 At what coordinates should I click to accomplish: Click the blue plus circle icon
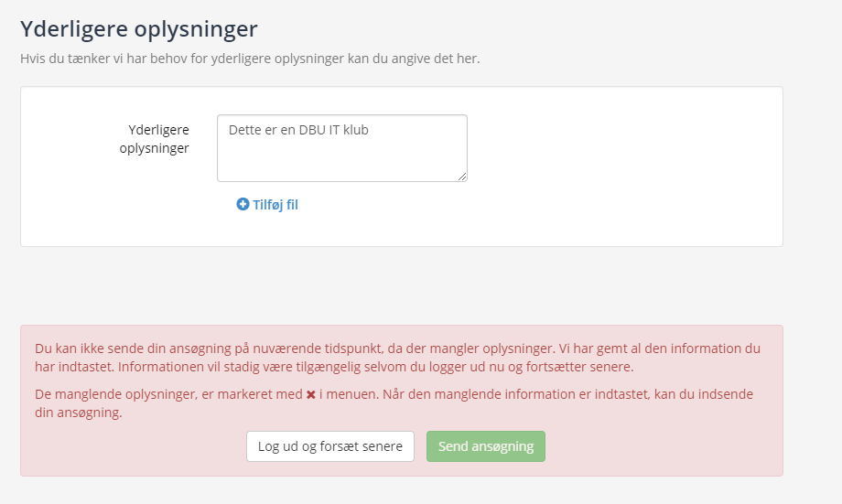click(243, 204)
